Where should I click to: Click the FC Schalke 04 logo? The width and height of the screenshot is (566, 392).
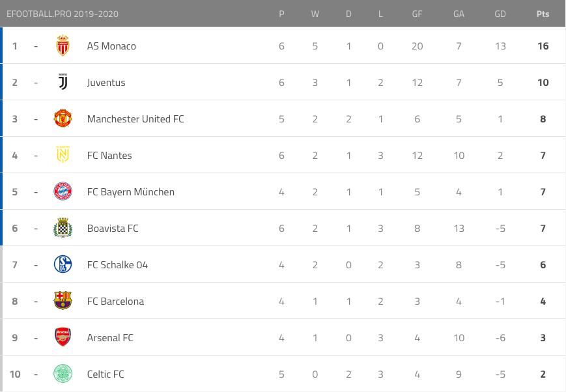coord(63,264)
